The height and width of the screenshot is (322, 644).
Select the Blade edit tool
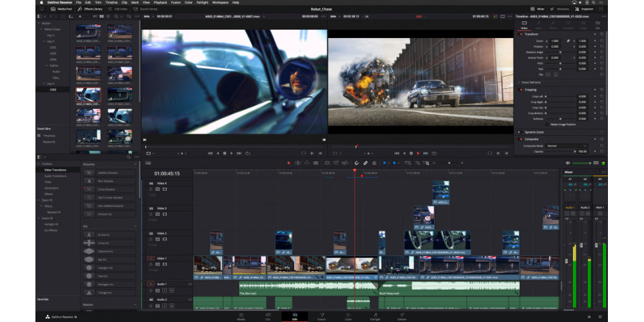click(x=316, y=163)
